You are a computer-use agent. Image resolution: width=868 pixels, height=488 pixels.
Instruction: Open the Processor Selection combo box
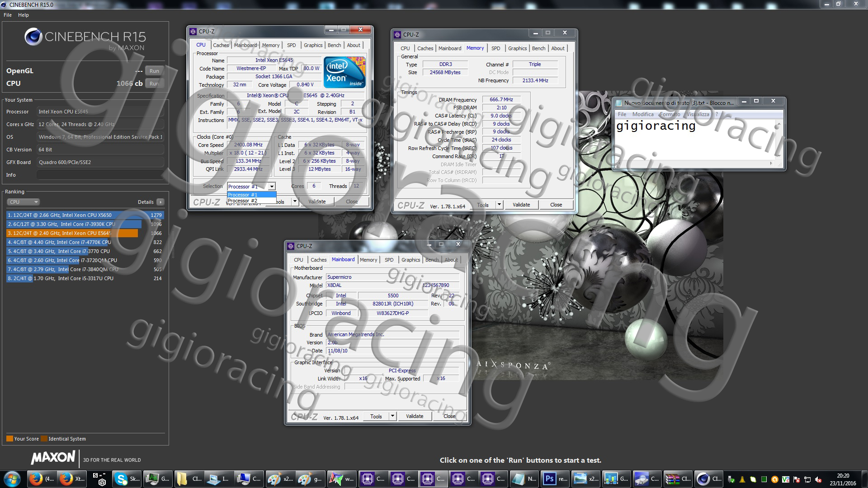pos(251,186)
